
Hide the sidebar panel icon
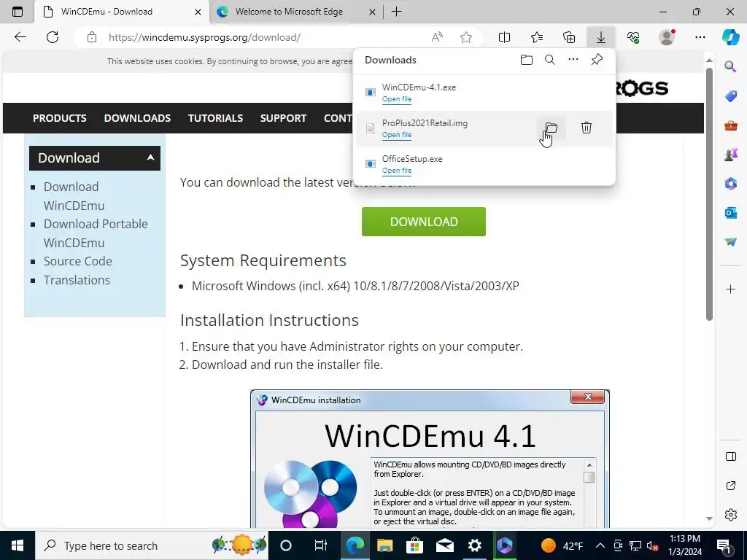tap(730, 456)
